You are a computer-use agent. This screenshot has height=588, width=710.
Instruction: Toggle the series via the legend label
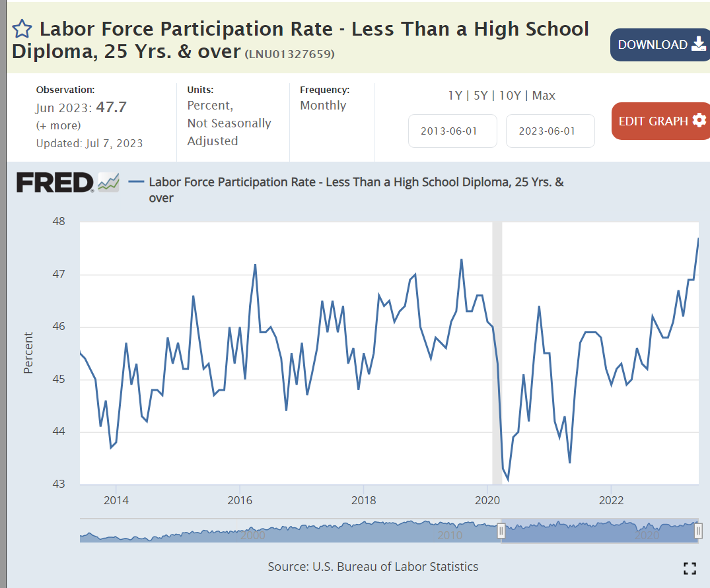pyautogui.click(x=357, y=183)
